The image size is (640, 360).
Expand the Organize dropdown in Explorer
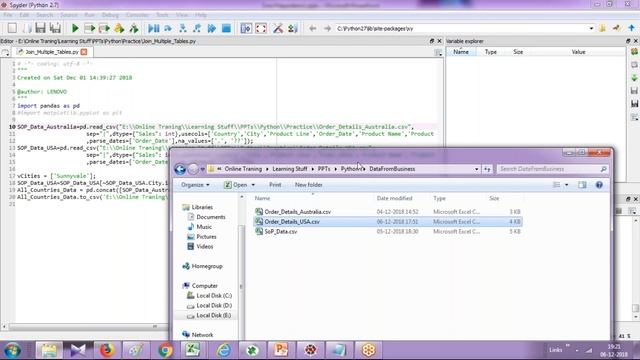pos(195,185)
